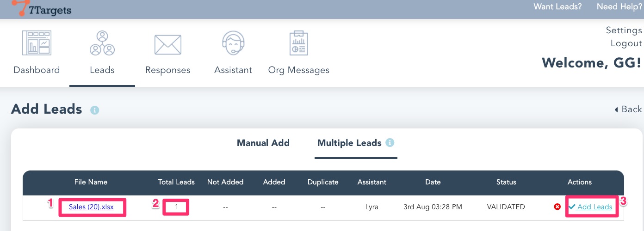Select the Multiple Leads tab
Screen dimensions: 644x231
[x=349, y=143]
